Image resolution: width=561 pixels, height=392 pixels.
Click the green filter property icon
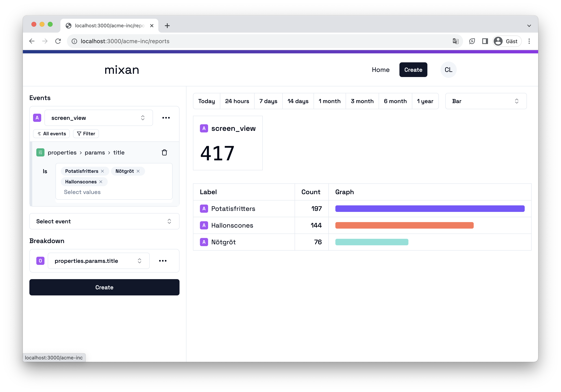pyautogui.click(x=40, y=153)
